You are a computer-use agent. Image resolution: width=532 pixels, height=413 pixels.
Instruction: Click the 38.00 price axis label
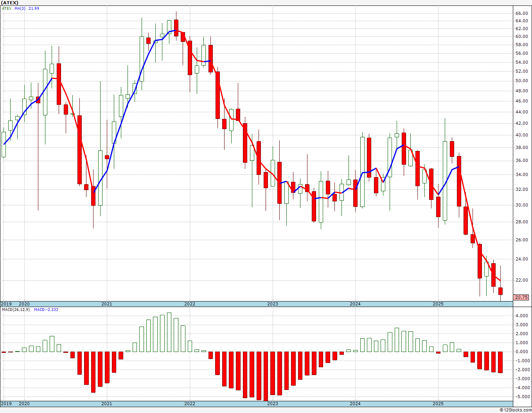click(x=521, y=147)
